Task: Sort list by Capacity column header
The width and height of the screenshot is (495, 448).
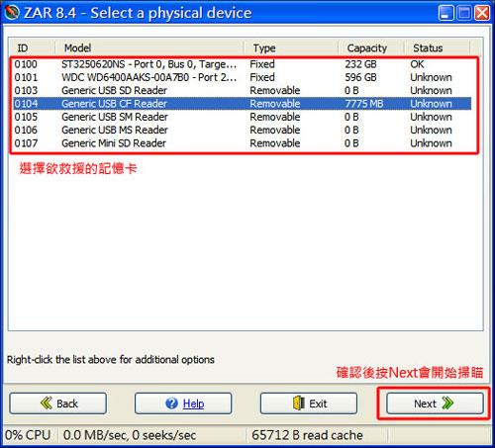Action: (371, 48)
